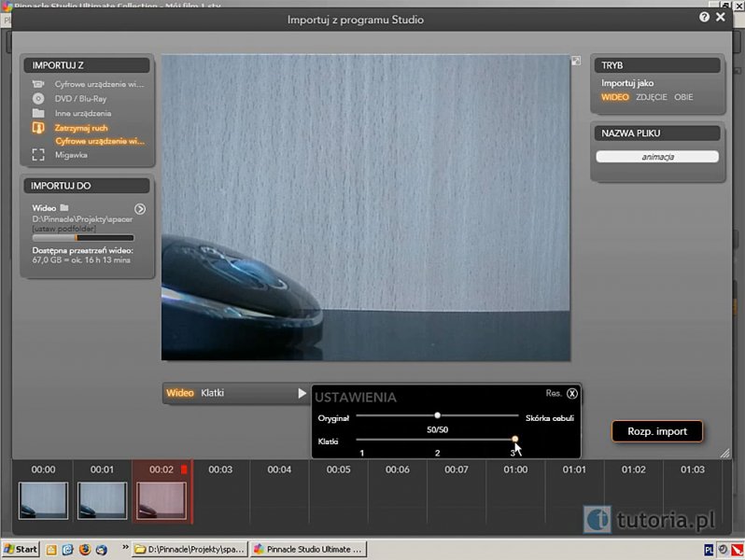Image resolution: width=745 pixels, height=560 pixels.
Task: Set import mode to WIDEO
Action: (x=615, y=97)
